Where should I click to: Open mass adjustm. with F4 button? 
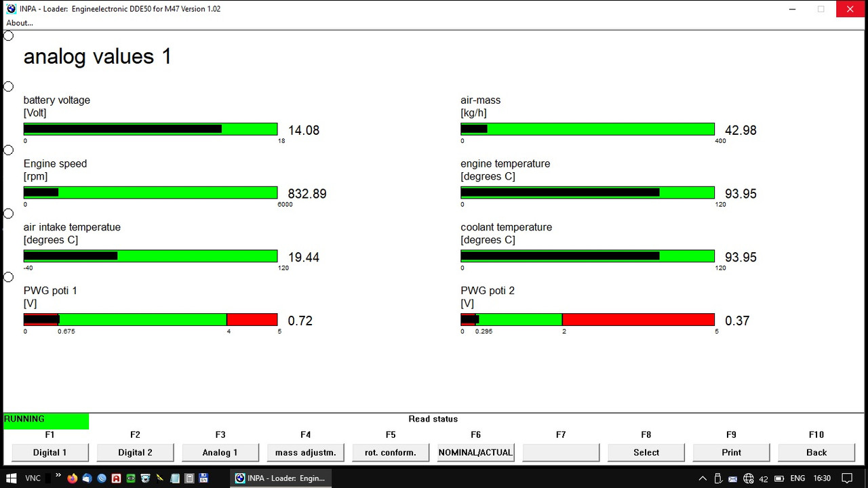(305, 452)
